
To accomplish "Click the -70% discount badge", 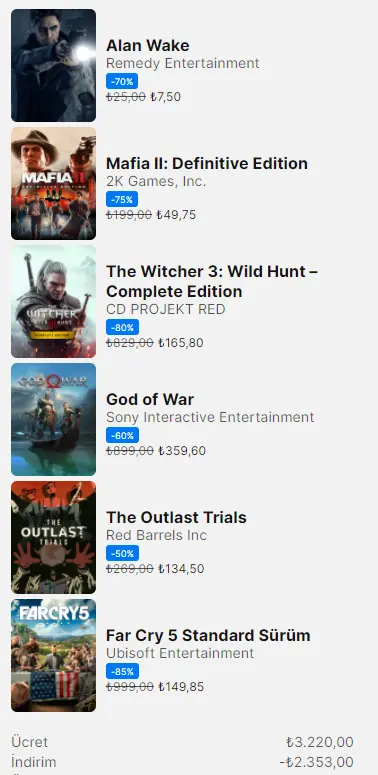I will [x=122, y=82].
